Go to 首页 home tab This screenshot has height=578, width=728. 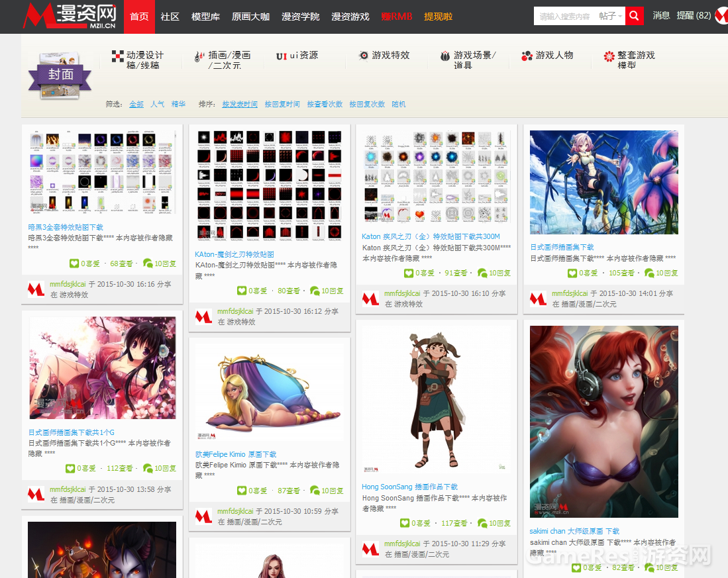click(x=139, y=17)
